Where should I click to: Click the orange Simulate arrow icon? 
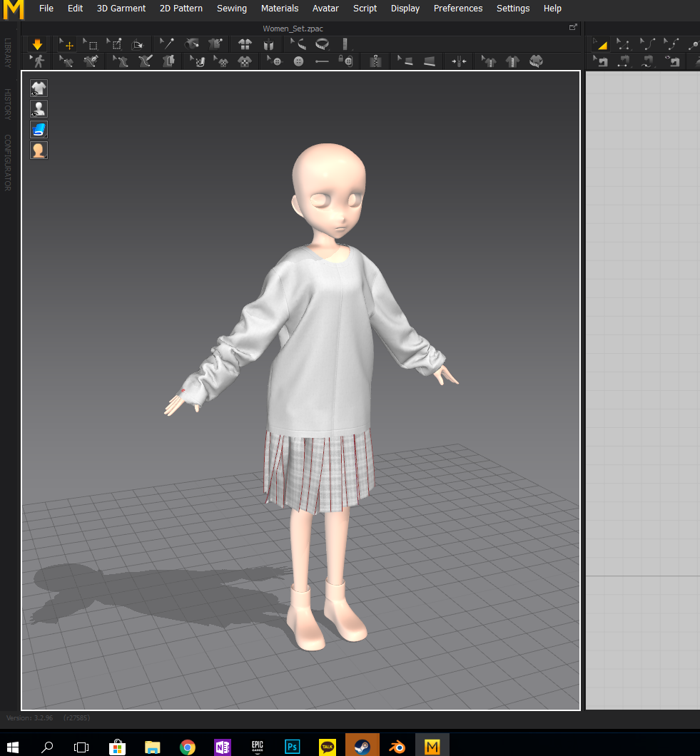click(38, 44)
